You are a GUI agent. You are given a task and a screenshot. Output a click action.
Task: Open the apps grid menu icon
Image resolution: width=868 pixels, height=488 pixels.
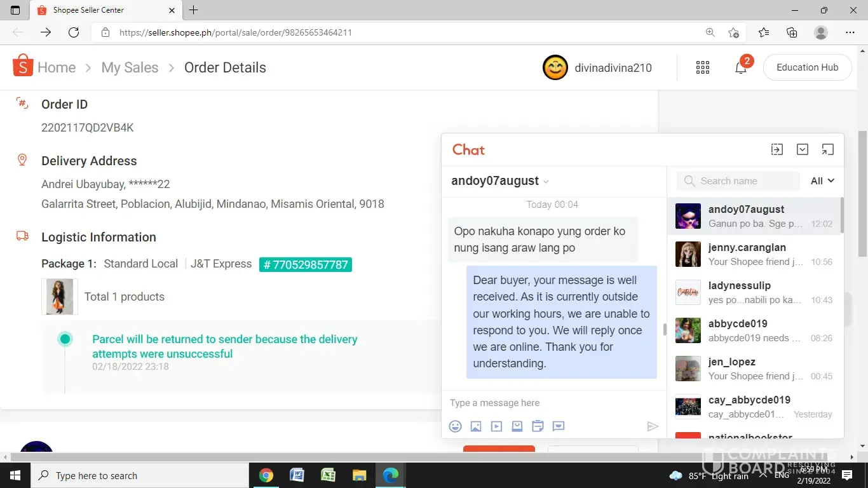[703, 68]
